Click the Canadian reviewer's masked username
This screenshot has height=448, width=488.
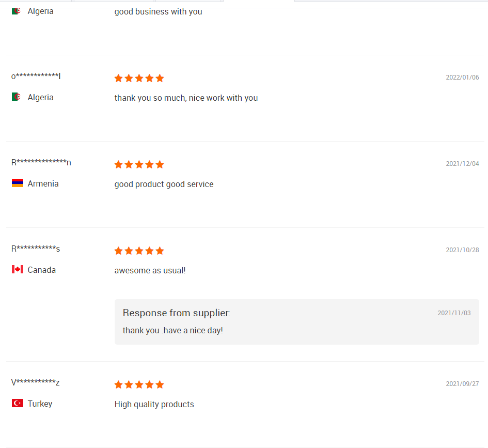click(x=36, y=249)
